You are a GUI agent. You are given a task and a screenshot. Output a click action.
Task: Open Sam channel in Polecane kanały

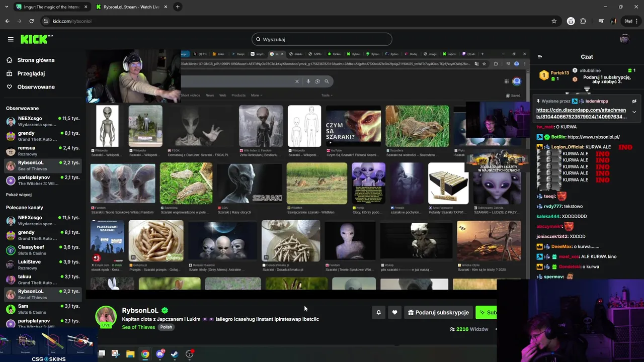tap(42, 309)
